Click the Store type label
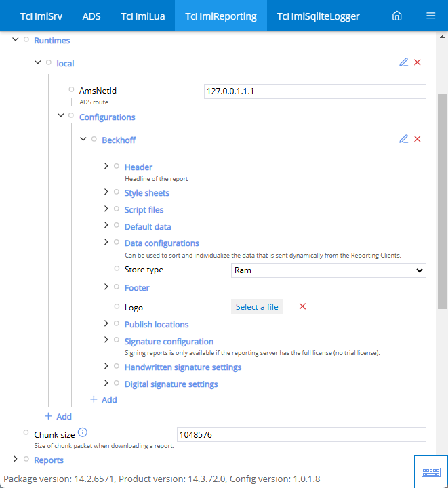Image resolution: width=448 pixels, height=488 pixels. click(x=144, y=270)
